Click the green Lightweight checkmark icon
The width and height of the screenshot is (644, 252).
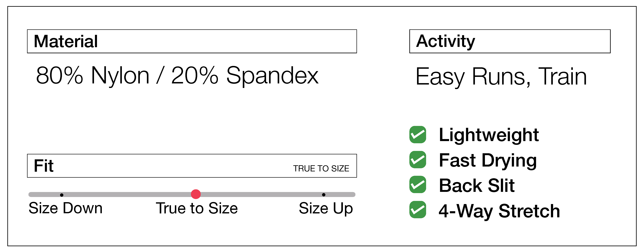pyautogui.click(x=417, y=135)
